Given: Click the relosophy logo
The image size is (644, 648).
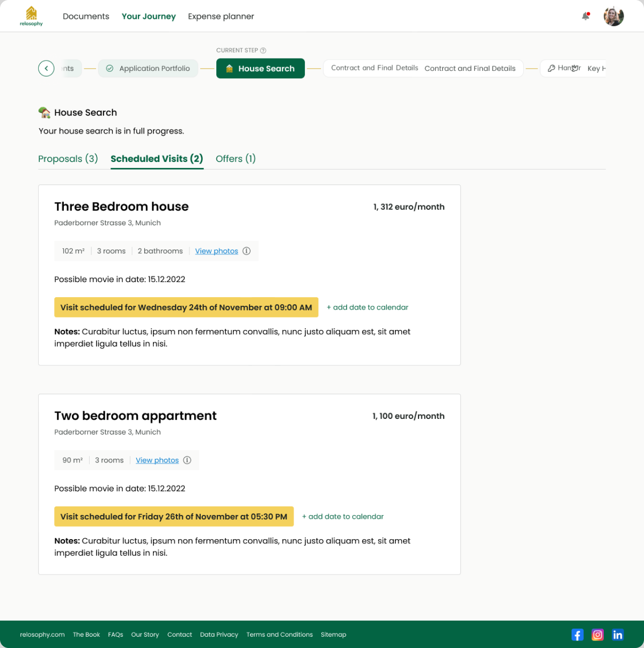Looking at the screenshot, I should click(31, 16).
